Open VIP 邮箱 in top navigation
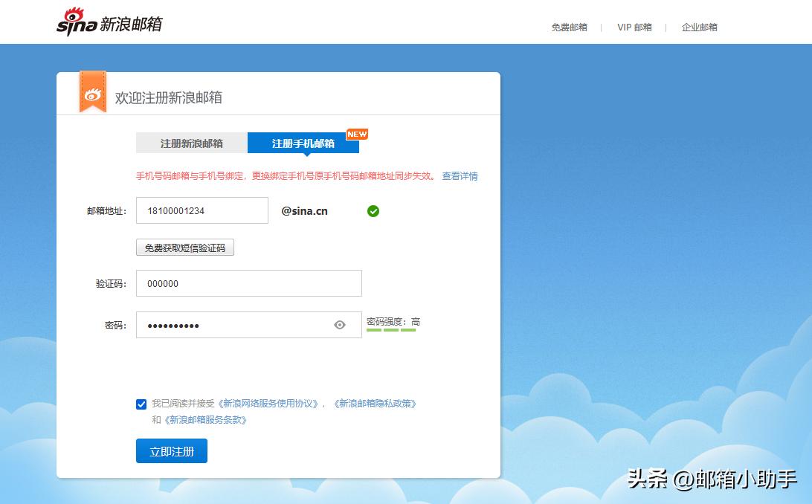The height and width of the screenshot is (504, 812). 634,28
